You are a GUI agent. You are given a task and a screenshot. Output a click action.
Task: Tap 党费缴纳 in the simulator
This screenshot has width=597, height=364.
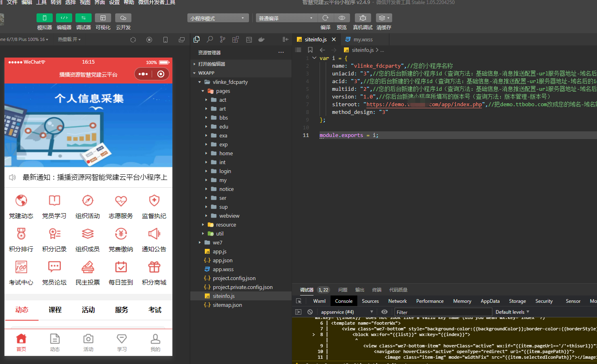point(121,240)
